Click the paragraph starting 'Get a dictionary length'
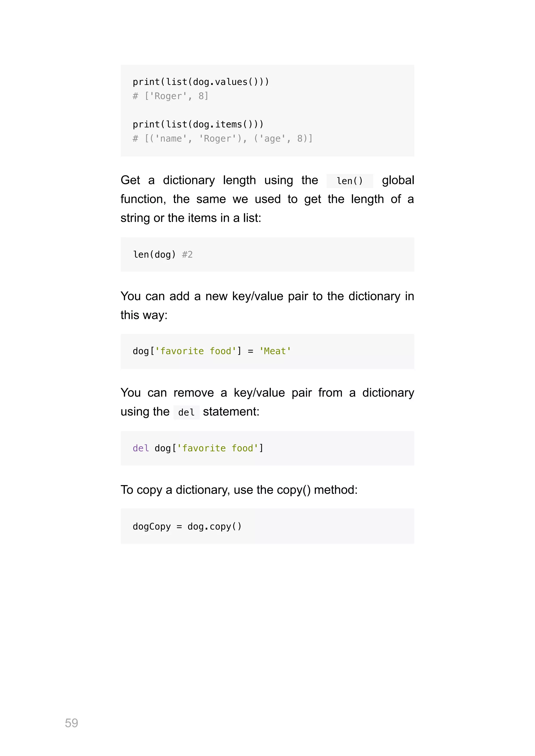 click(267, 199)
